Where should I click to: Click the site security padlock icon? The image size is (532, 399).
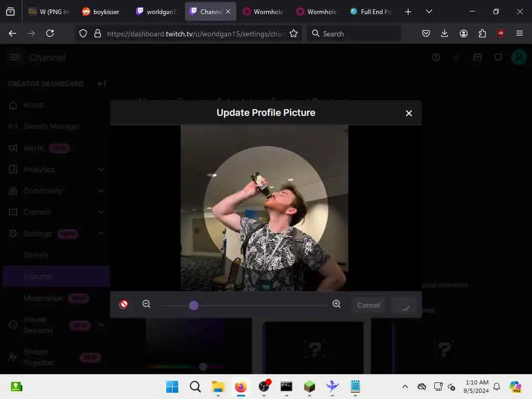[x=98, y=34]
